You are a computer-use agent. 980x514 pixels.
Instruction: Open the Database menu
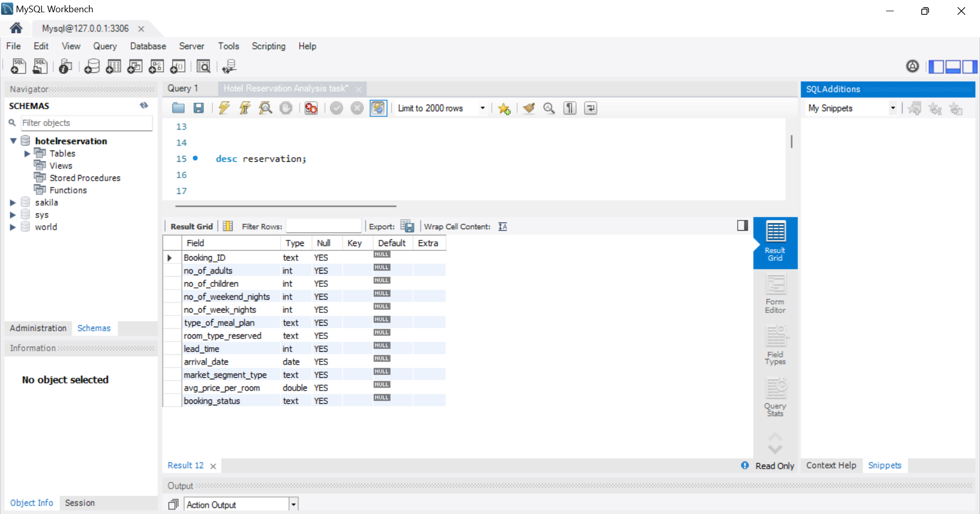[148, 46]
